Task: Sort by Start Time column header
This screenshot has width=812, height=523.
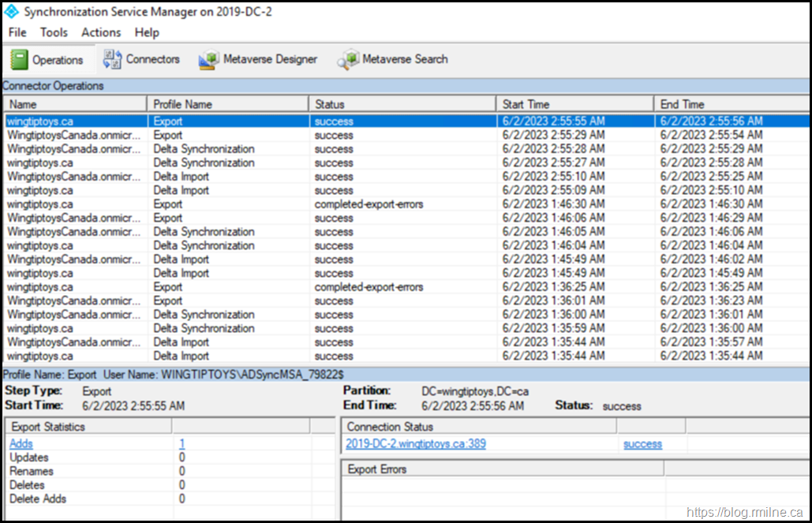Action: click(574, 104)
